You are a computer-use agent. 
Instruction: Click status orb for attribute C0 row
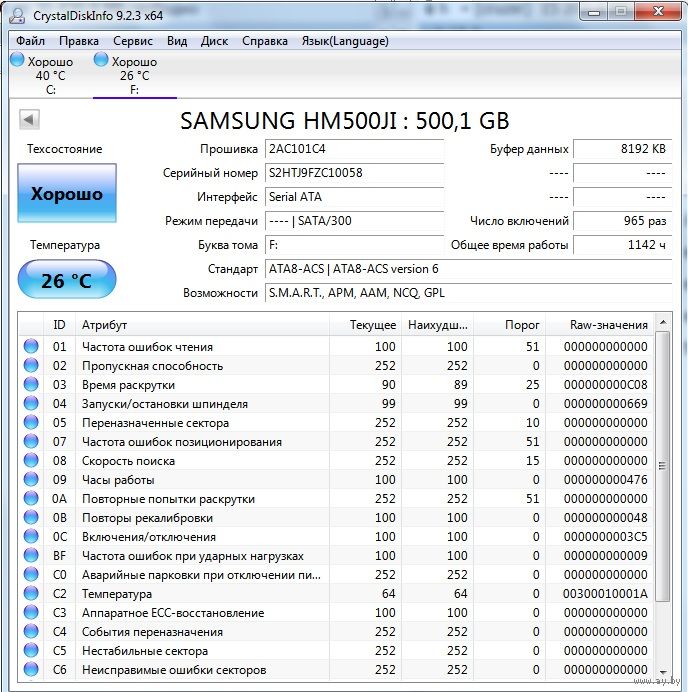point(31,574)
